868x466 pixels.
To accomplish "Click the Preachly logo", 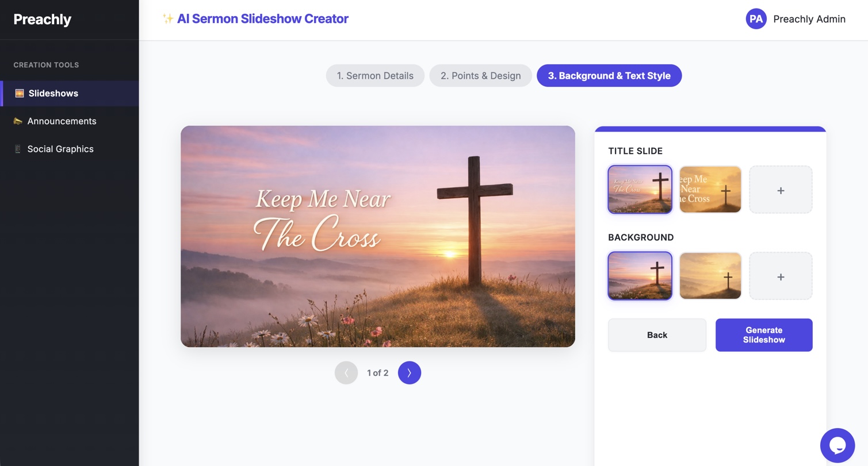I will pyautogui.click(x=43, y=20).
